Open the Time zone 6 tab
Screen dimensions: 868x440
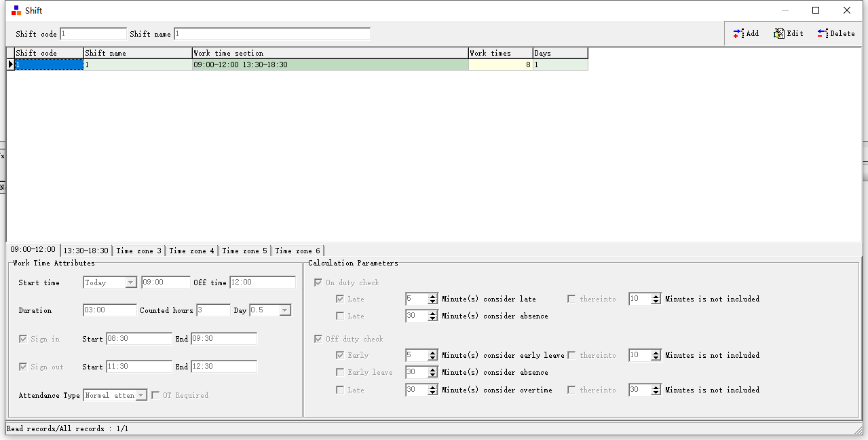[x=298, y=251]
